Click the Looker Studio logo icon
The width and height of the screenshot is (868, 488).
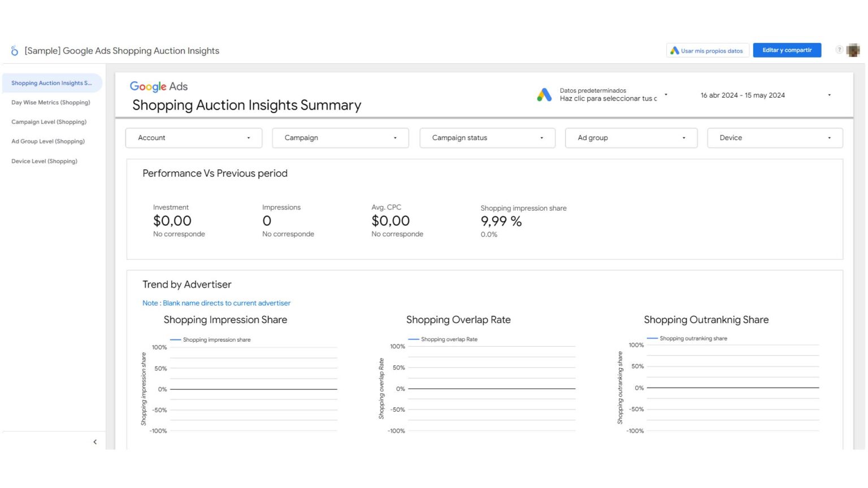[15, 51]
